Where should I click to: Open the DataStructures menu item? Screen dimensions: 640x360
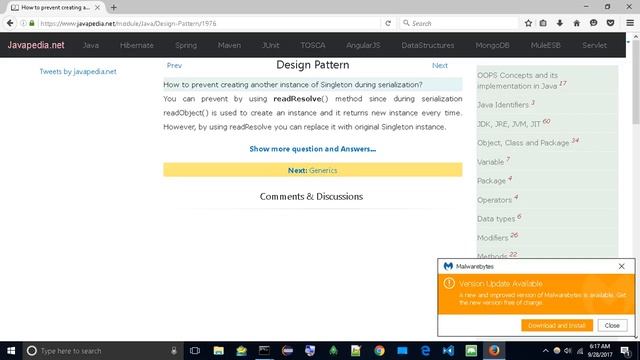(x=428, y=45)
